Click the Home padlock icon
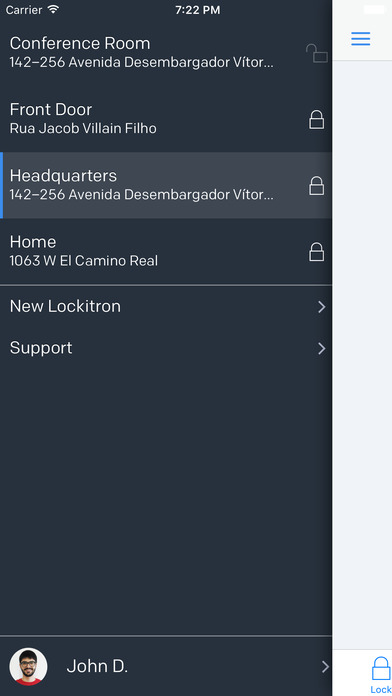 click(317, 252)
